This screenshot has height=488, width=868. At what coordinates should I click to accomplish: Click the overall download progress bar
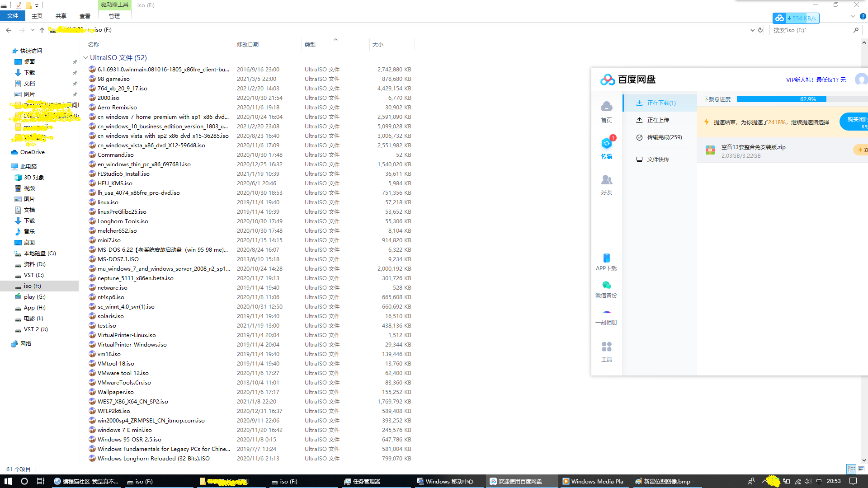tap(802, 99)
